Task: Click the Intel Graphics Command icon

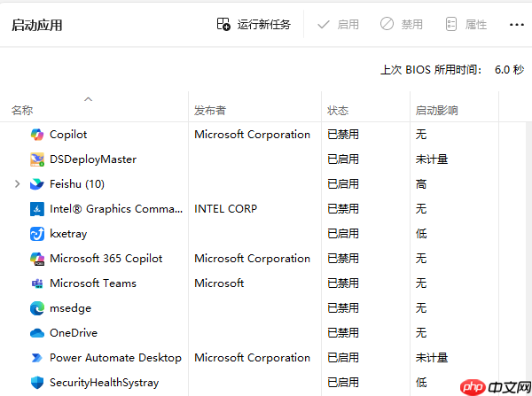Action: click(37, 209)
